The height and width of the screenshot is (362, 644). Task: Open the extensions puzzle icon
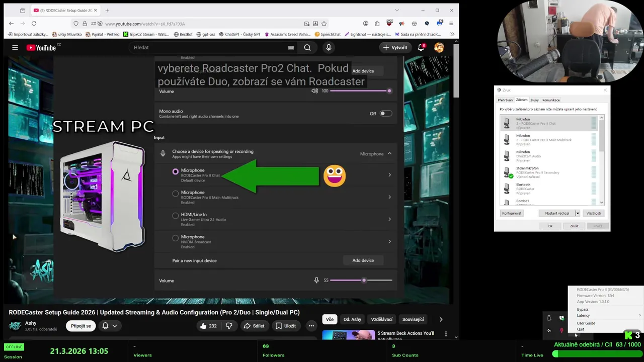[x=377, y=24]
